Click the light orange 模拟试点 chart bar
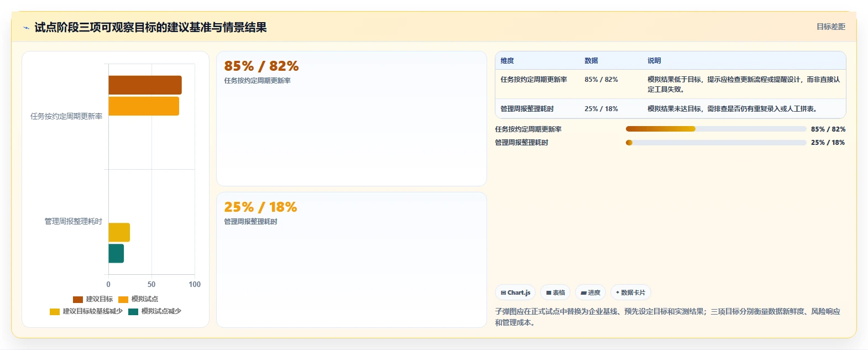Screen dimensions: 868x350 144,106
